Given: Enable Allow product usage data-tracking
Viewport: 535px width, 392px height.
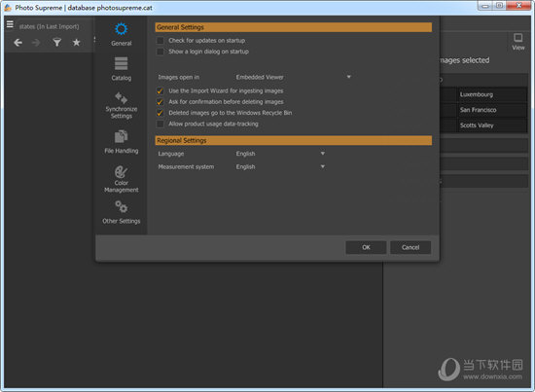Looking at the screenshot, I should point(160,124).
